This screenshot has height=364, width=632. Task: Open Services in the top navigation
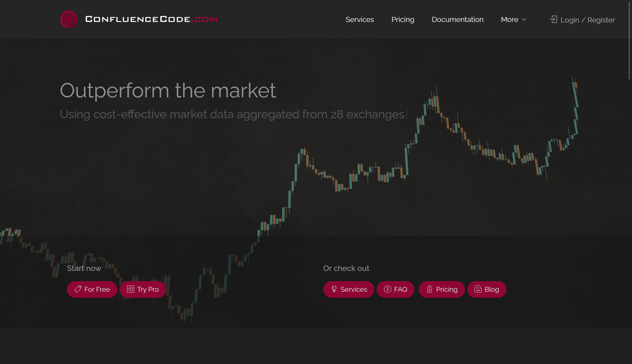pos(360,20)
